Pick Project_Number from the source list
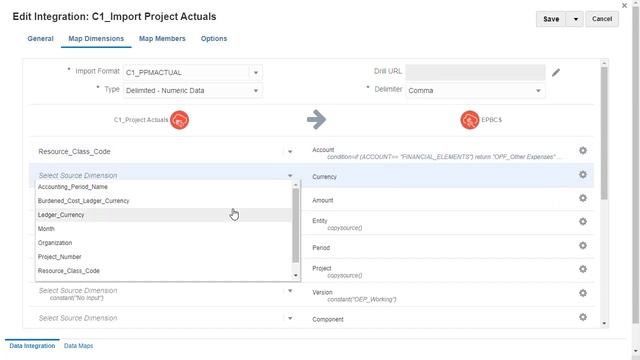 pyautogui.click(x=163, y=257)
